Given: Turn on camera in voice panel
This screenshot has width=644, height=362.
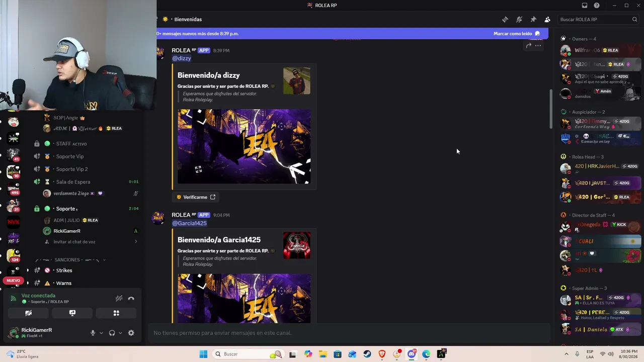Looking at the screenshot, I should (x=29, y=313).
